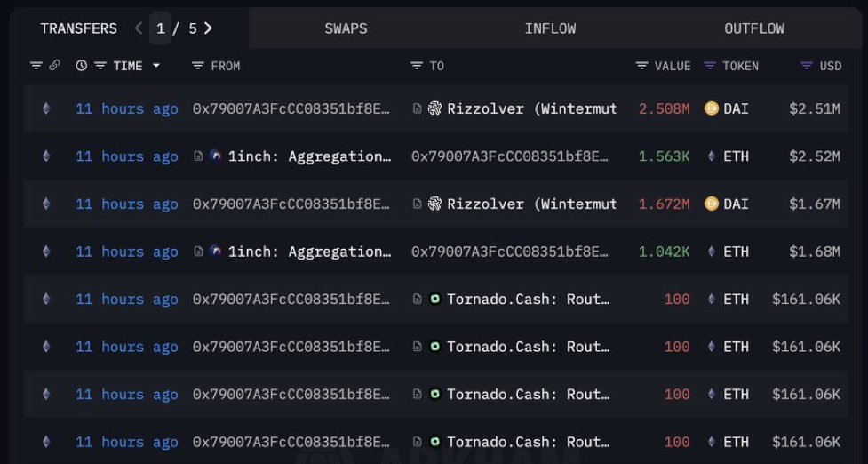Image resolution: width=868 pixels, height=464 pixels.
Task: Click DAI token icon on the $1.67M row
Action: click(712, 204)
